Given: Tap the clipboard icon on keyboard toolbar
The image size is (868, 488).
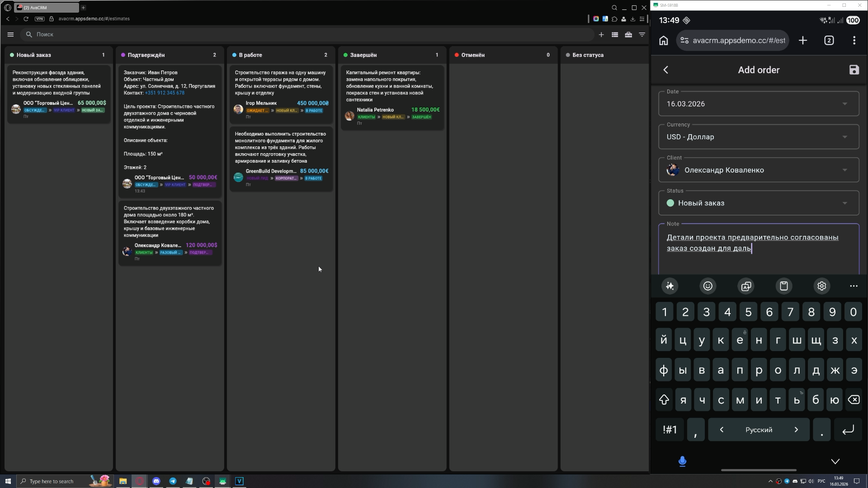Looking at the screenshot, I should point(783,286).
